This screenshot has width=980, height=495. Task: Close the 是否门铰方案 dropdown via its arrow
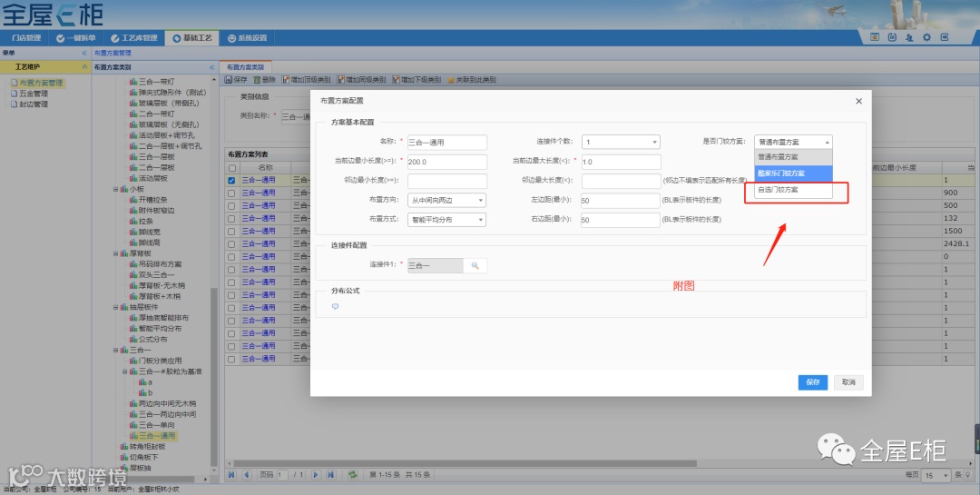[x=827, y=142]
